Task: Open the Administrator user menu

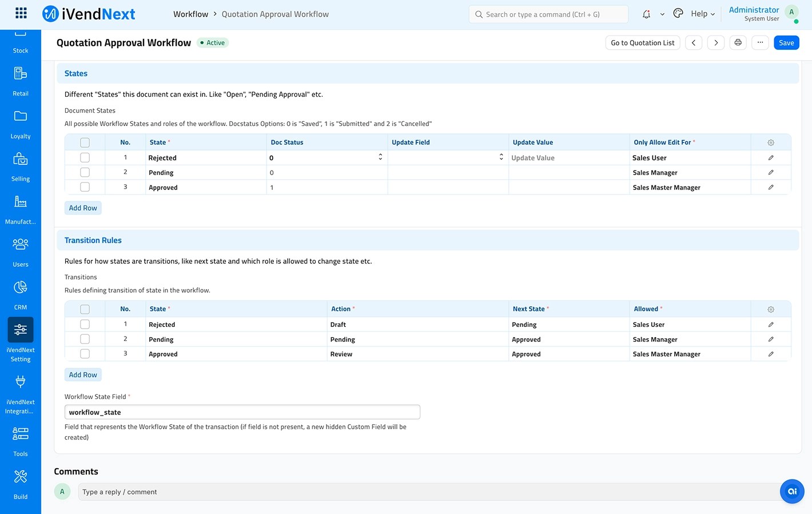Action: [x=754, y=14]
